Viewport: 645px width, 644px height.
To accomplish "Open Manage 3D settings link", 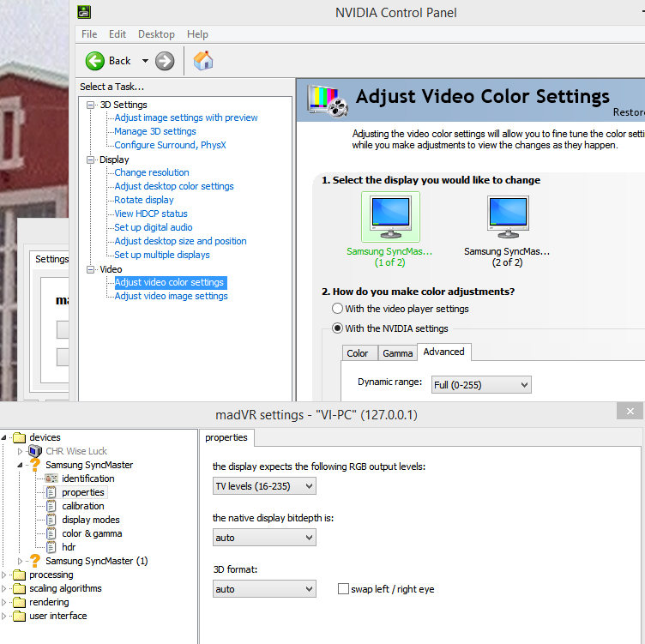I will point(155,131).
